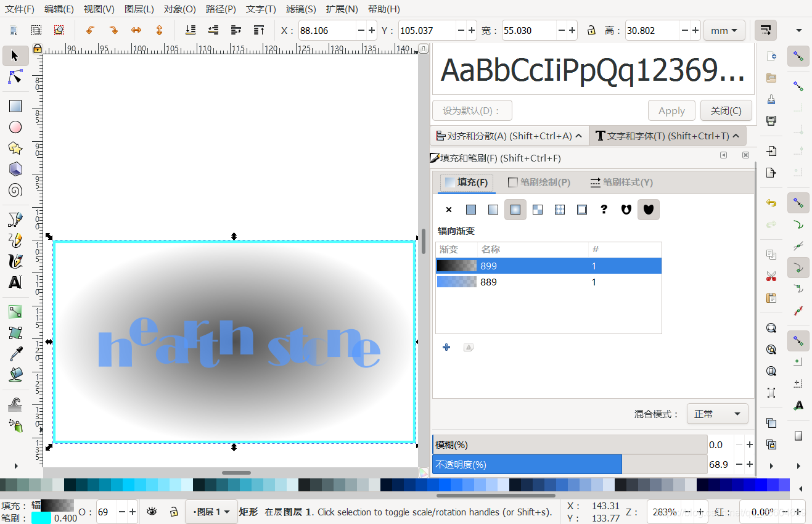Select gradient row 889
Image resolution: width=812 pixels, height=524 pixels.
(549, 282)
